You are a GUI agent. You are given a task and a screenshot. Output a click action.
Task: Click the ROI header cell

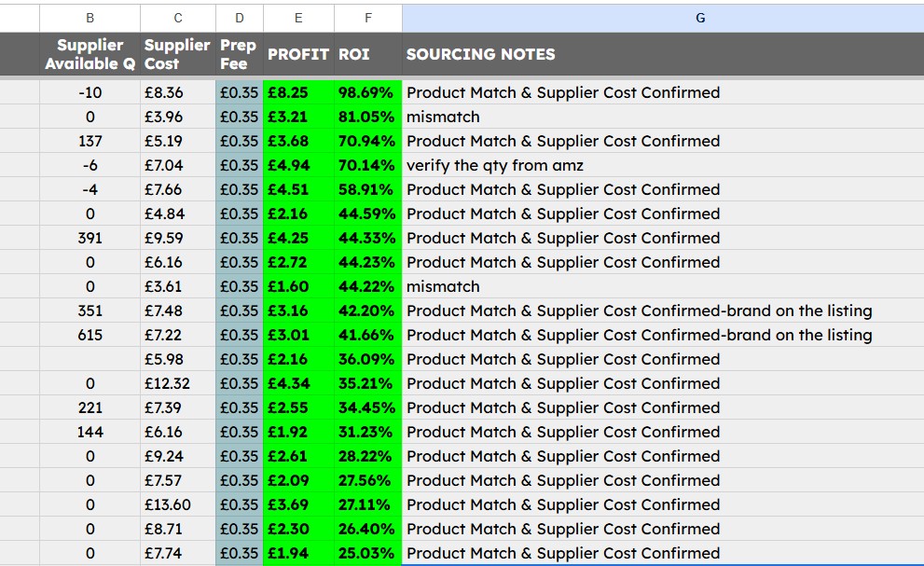pos(367,54)
